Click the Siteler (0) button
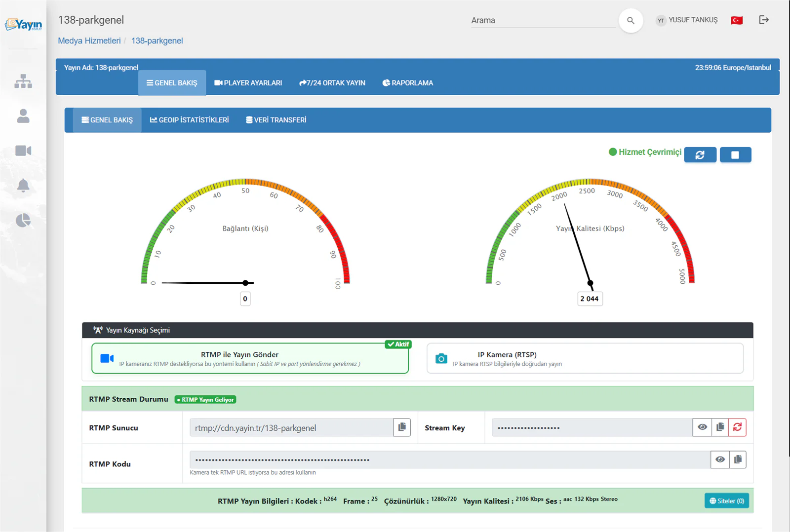This screenshot has width=790, height=532. pyautogui.click(x=727, y=501)
